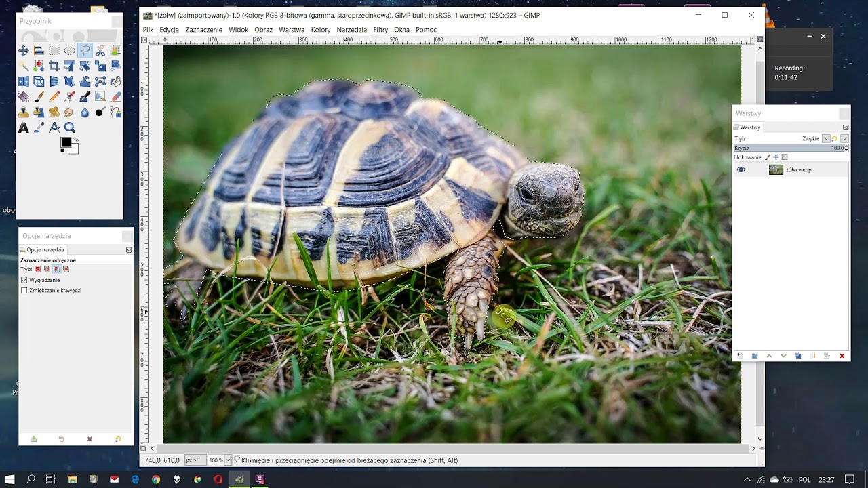Select the Warp Transform tool

coord(85,81)
